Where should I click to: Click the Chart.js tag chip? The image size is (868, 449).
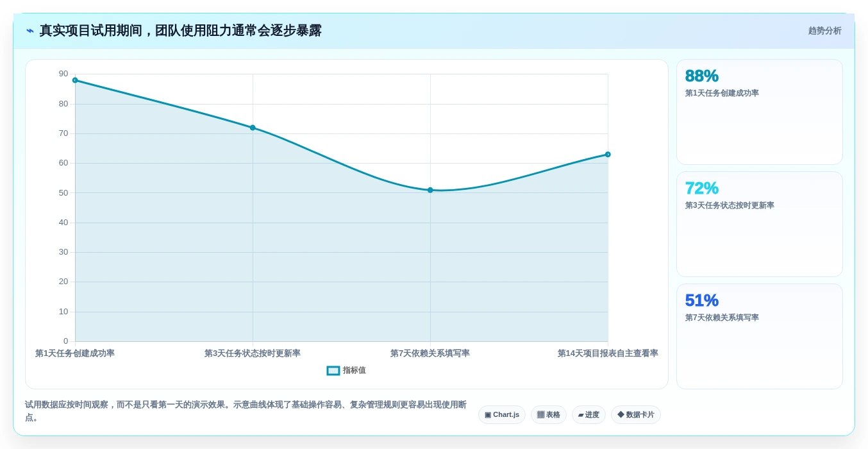click(502, 415)
